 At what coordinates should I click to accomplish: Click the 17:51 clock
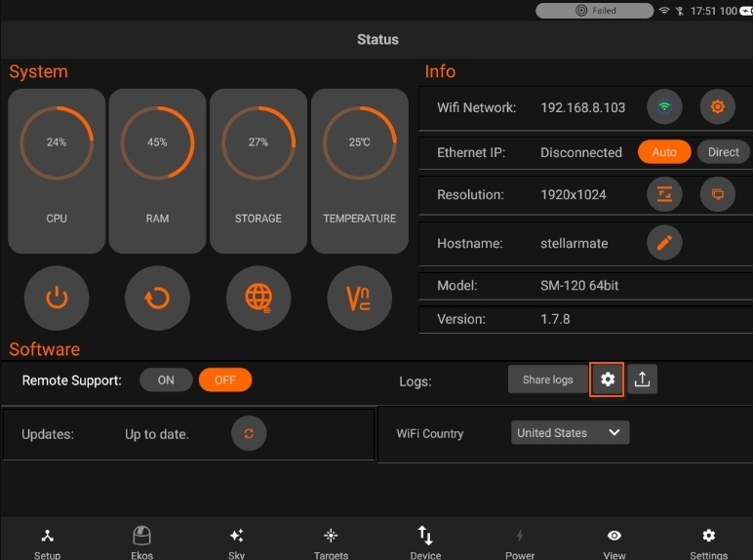pos(703,11)
